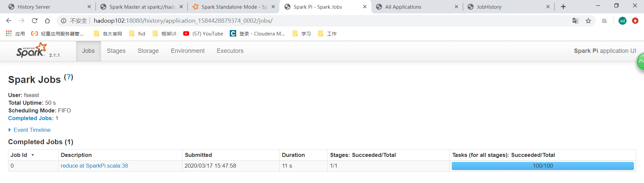Close the Spark Standalone Mode tab

pyautogui.click(x=273, y=7)
